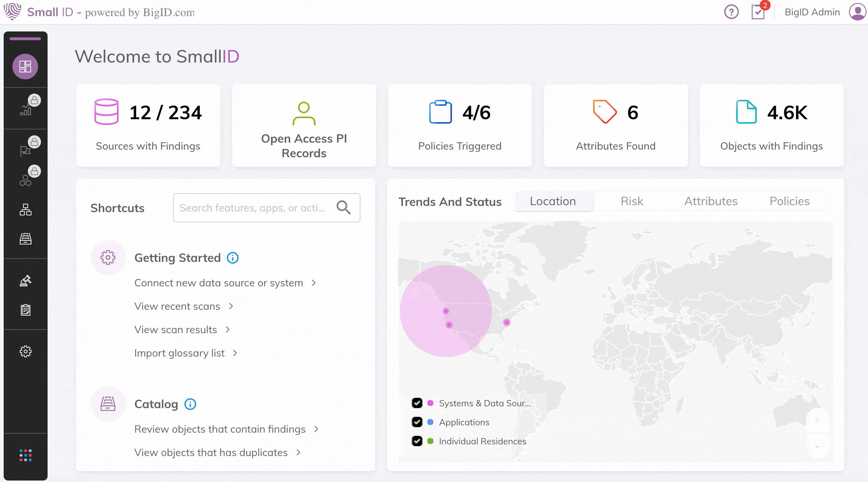Click the purple sidebar collapse handle bar
The height and width of the screenshot is (482, 868).
(x=25, y=39)
